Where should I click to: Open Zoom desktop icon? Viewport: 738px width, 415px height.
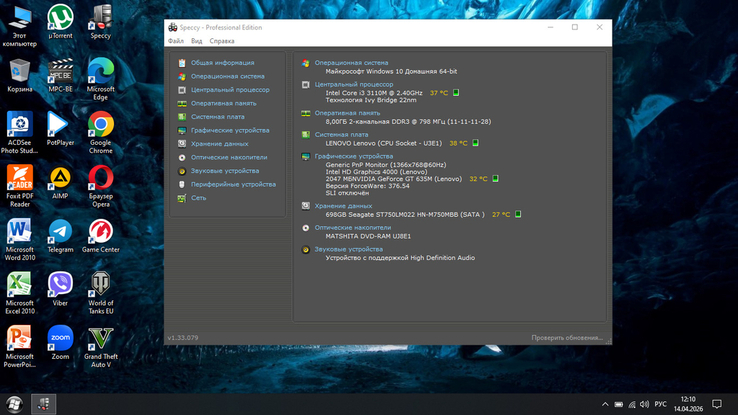click(x=60, y=343)
